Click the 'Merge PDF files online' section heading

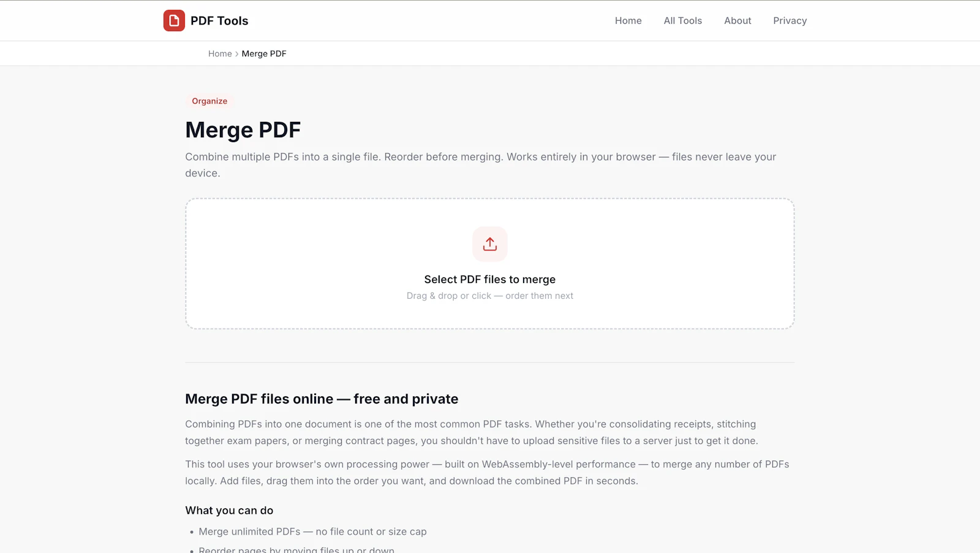point(322,399)
